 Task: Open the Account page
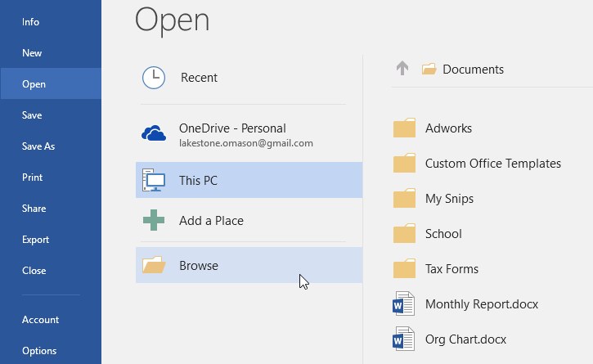tap(41, 320)
